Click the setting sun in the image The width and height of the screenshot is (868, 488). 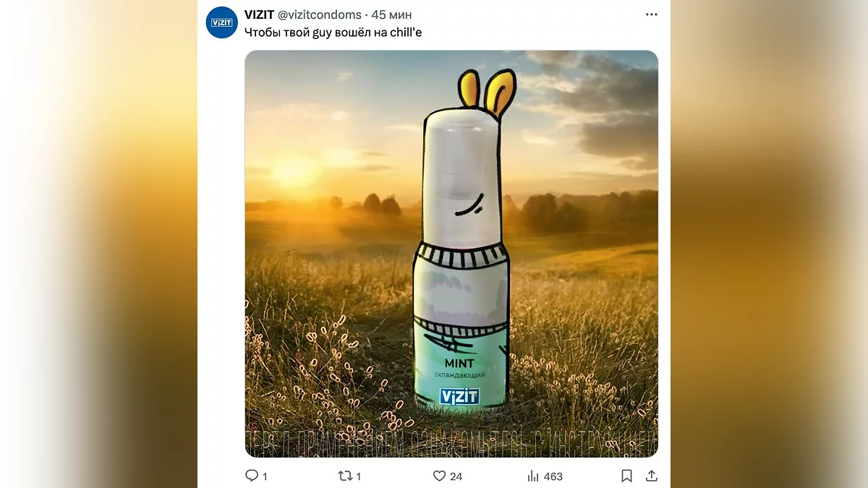pos(294,172)
